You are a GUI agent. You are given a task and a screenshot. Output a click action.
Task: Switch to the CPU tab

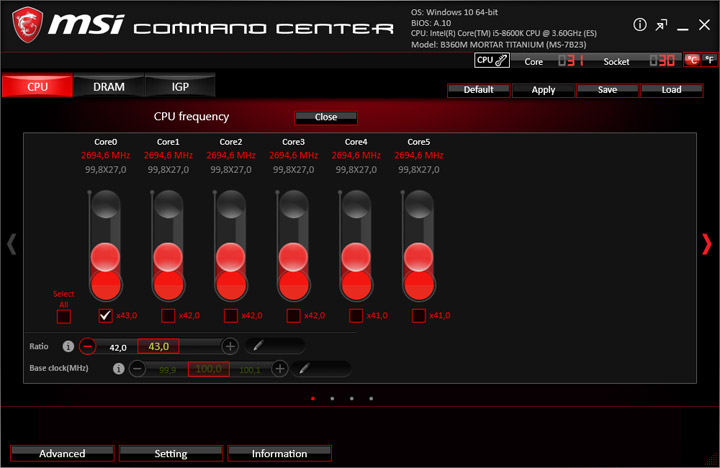(x=37, y=86)
